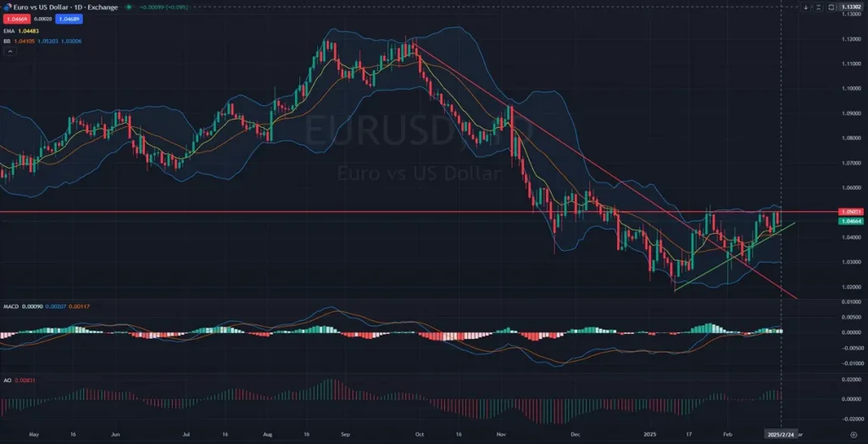
Task: Click the 1.13302 crosshair price label
Action: click(849, 7)
